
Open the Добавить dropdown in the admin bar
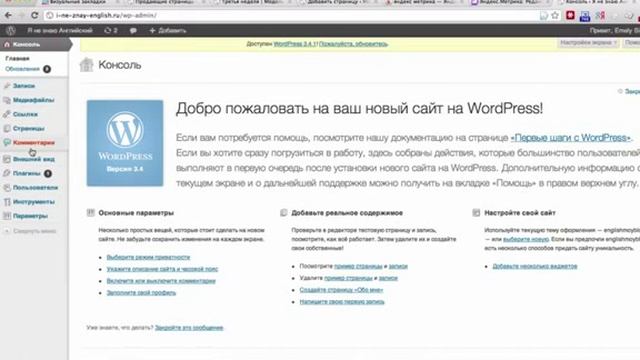168,31
